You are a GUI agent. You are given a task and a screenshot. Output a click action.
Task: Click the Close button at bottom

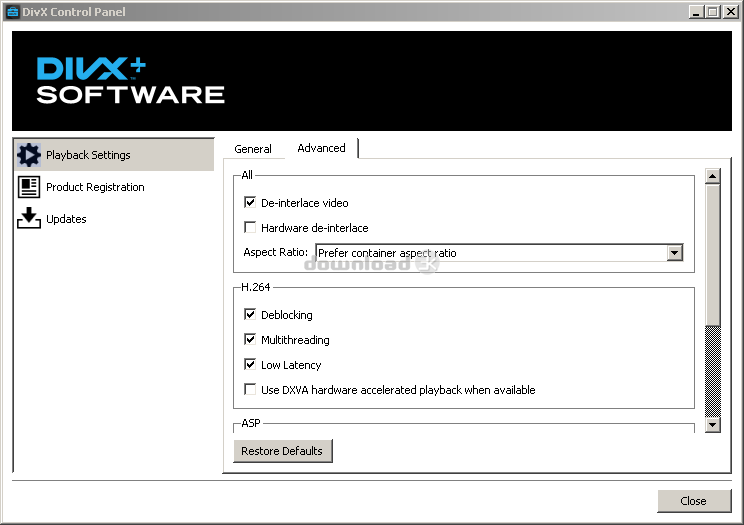693,501
